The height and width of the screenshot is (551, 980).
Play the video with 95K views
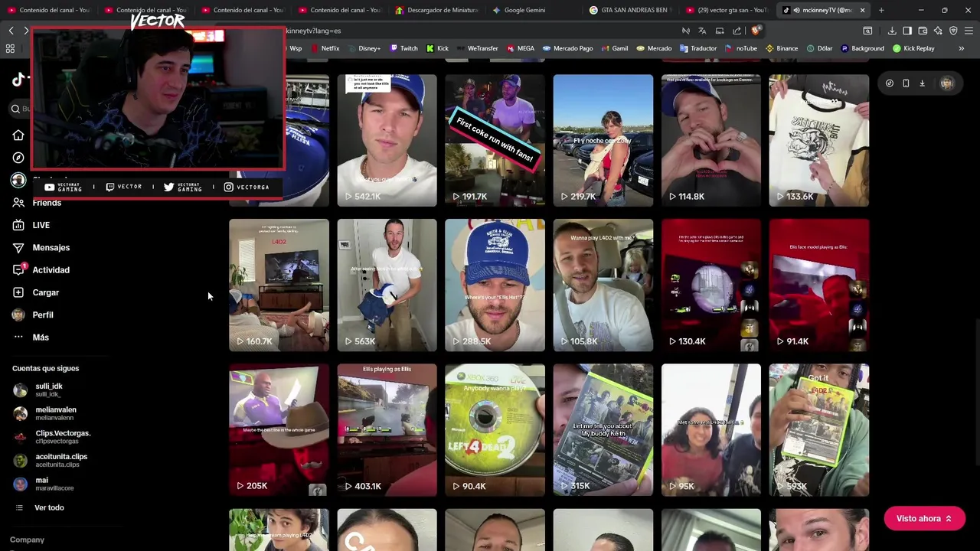711,430
